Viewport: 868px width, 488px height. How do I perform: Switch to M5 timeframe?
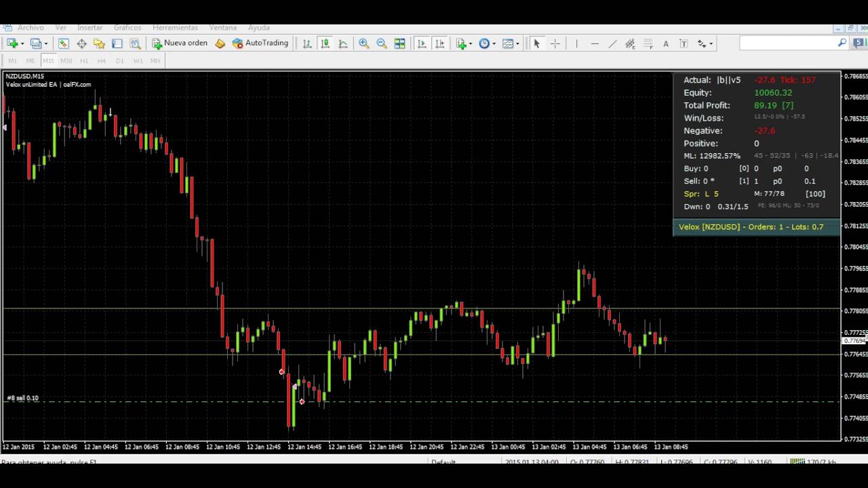point(30,60)
